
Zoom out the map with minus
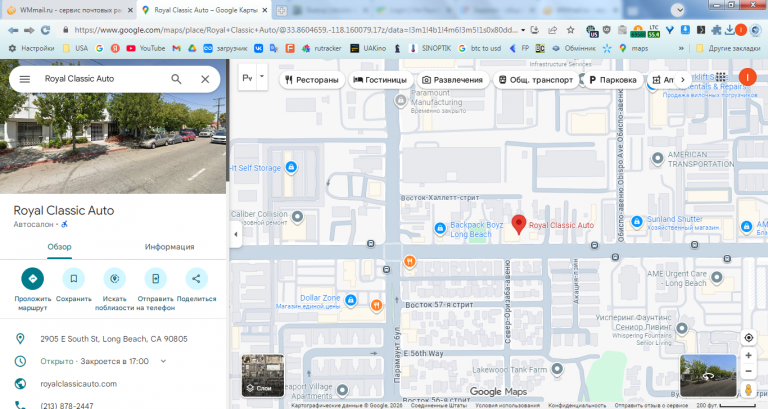(748, 371)
